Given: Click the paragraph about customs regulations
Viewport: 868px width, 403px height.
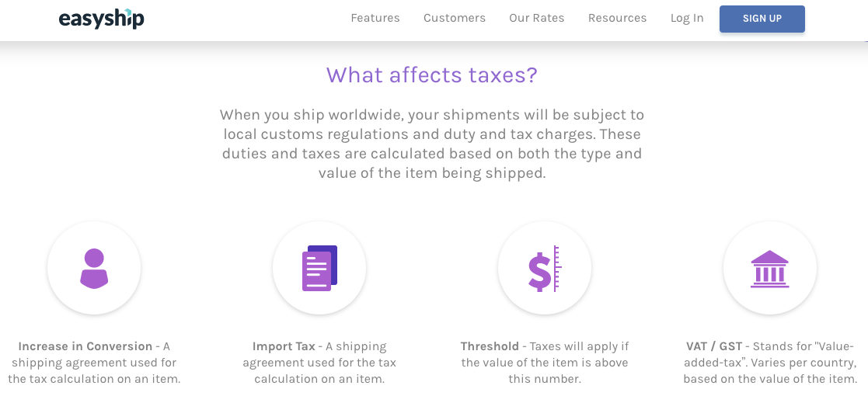Looking at the screenshot, I should click(x=432, y=144).
